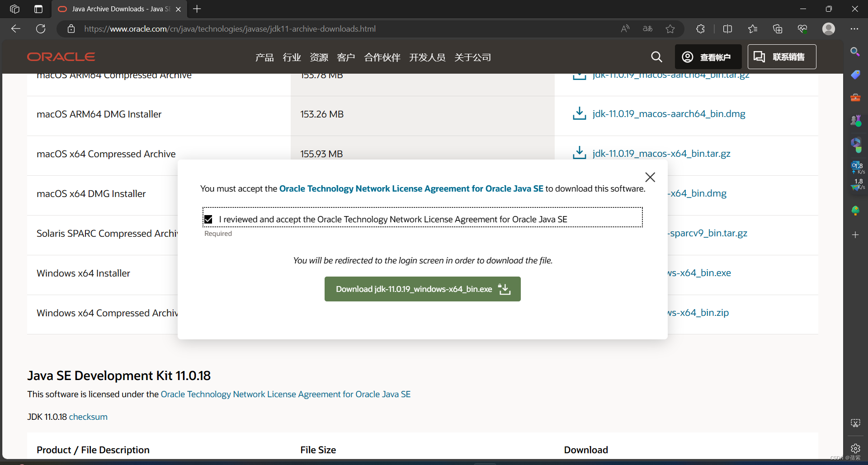The height and width of the screenshot is (465, 868).
Task: Open tab actions menu icon
Action: pos(38,9)
